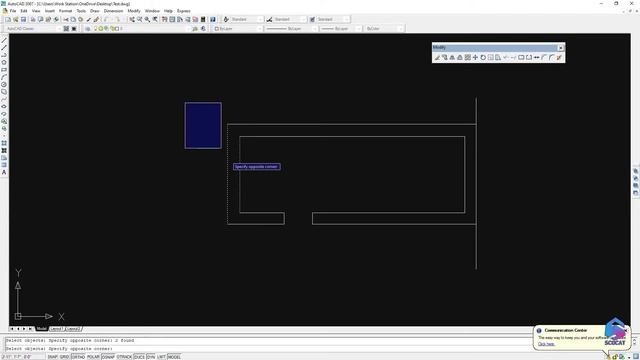The height and width of the screenshot is (360, 640).
Task: Toggle LWT lineweight display in status bar
Action: coord(162,357)
